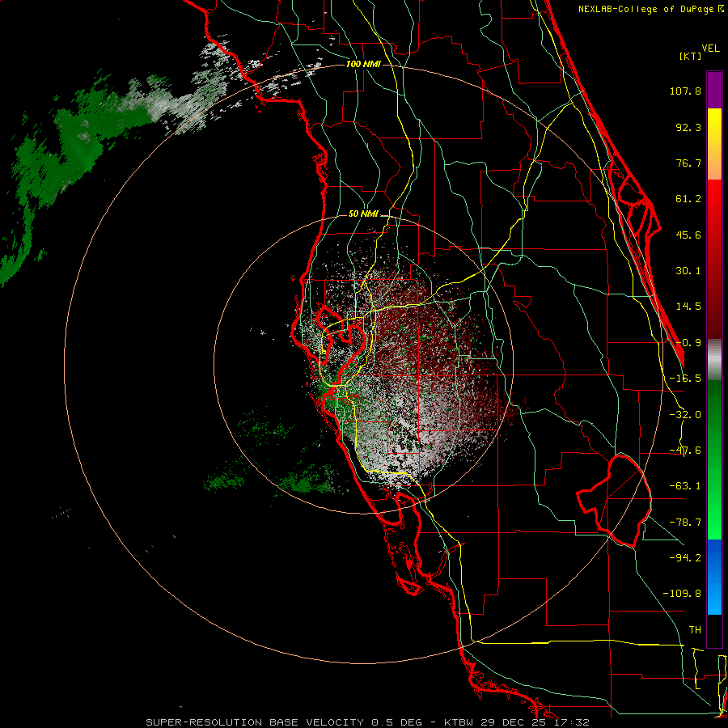Click the 92.3 legend value
Viewport: 728px width, 728px height.
(x=688, y=127)
